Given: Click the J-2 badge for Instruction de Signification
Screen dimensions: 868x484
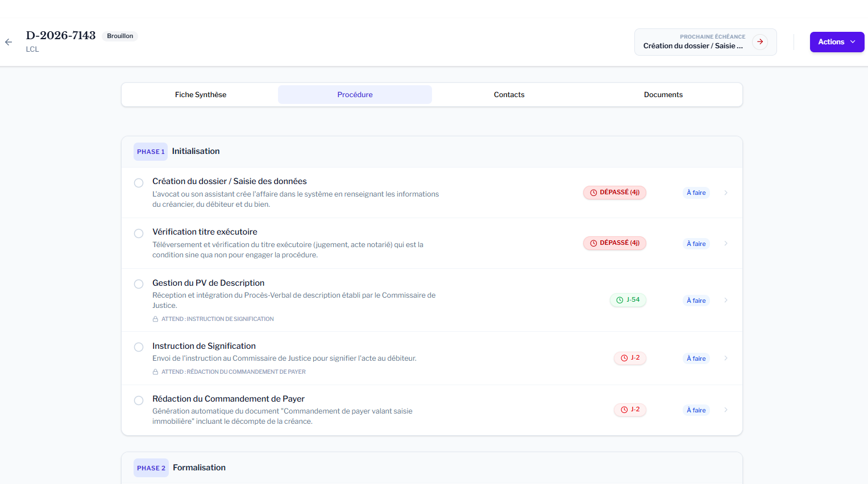Looking at the screenshot, I should pos(630,358).
